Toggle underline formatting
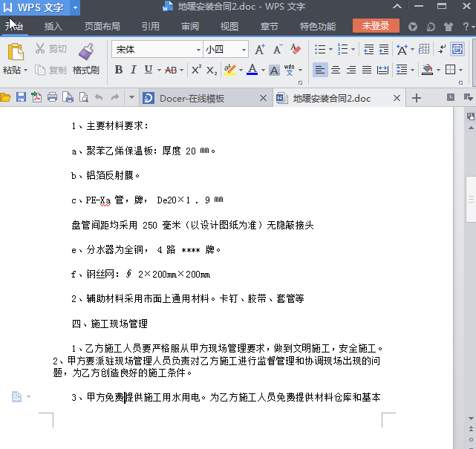 coord(148,70)
